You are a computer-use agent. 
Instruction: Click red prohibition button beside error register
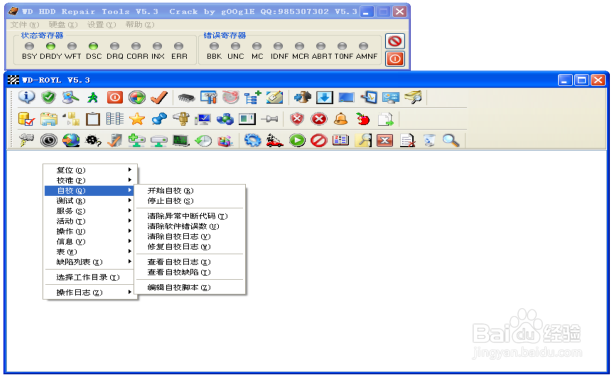click(x=395, y=41)
